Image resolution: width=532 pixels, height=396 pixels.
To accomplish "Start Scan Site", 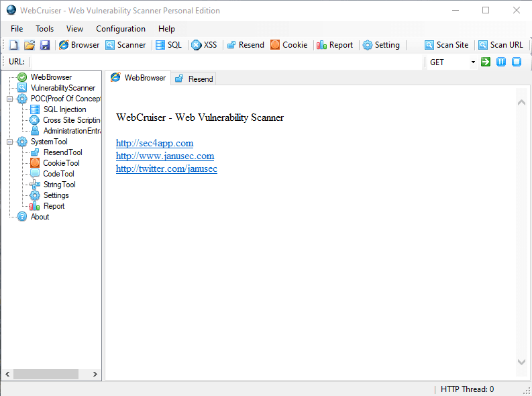I will [x=447, y=45].
